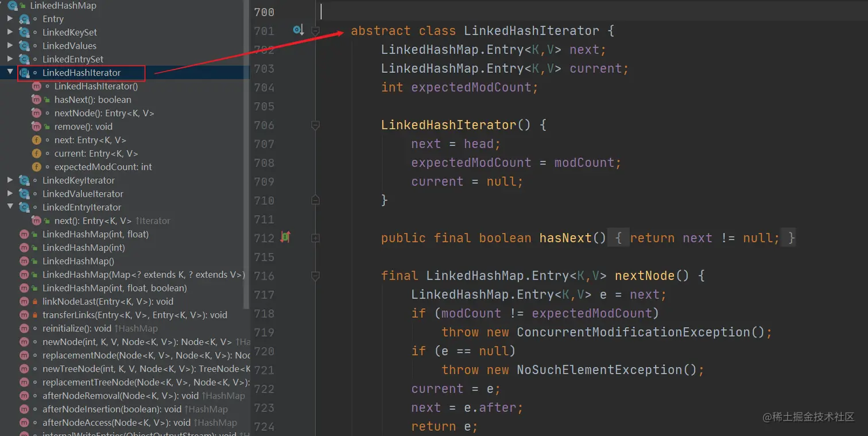Screen dimensions: 868x436
Task: Fold the constructor block at line 706
Action: point(315,125)
